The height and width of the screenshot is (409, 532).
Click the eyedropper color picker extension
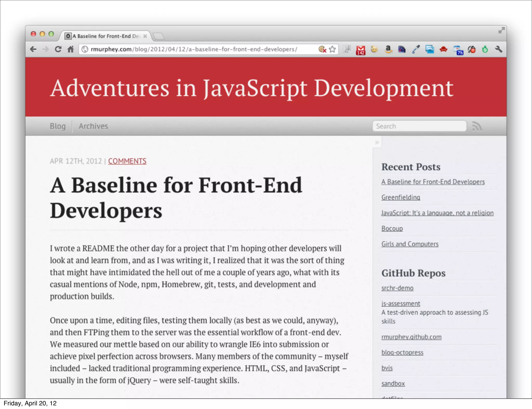[x=416, y=49]
